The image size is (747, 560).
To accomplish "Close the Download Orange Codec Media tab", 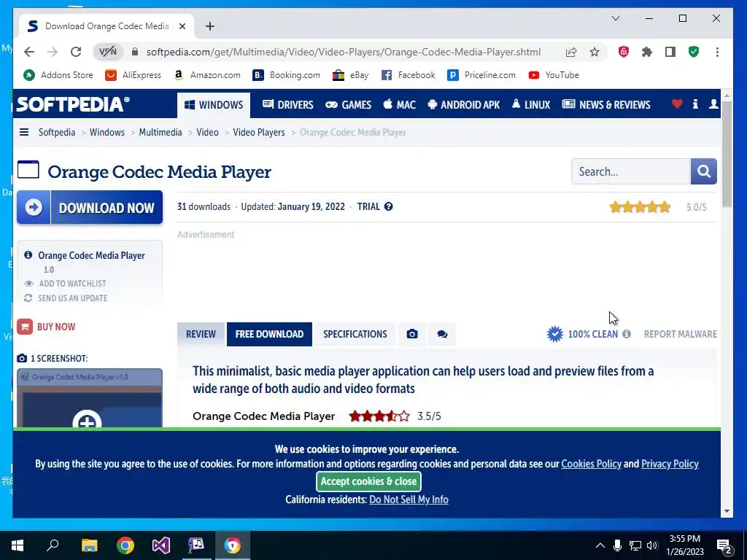I will [x=182, y=26].
